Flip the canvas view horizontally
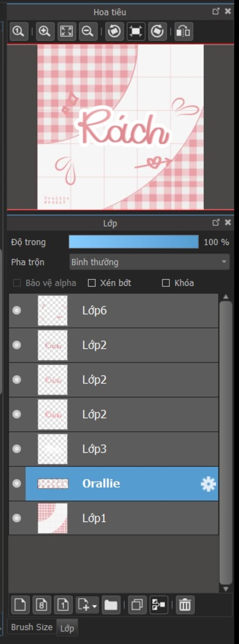 point(184,31)
